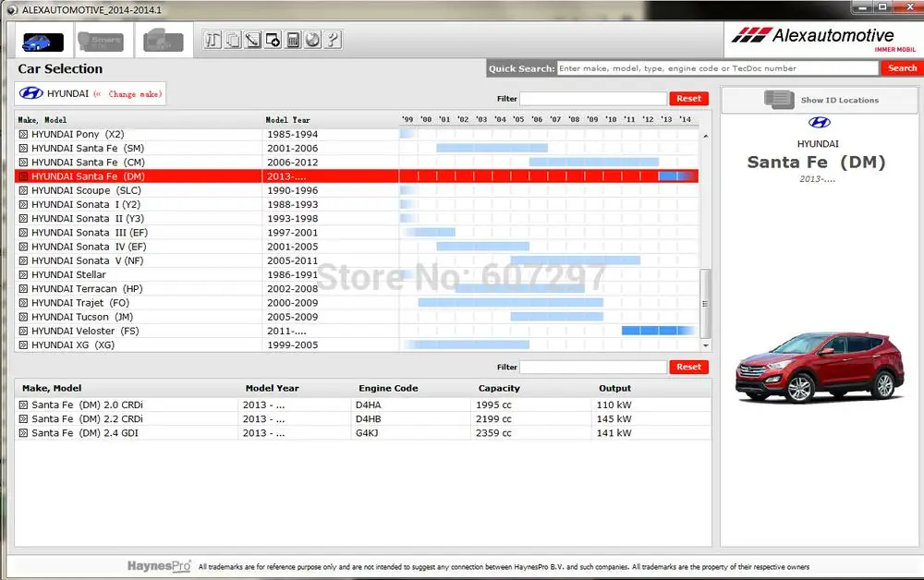The height and width of the screenshot is (580, 924).
Task: Click the lower Filter text field
Action: click(593, 367)
